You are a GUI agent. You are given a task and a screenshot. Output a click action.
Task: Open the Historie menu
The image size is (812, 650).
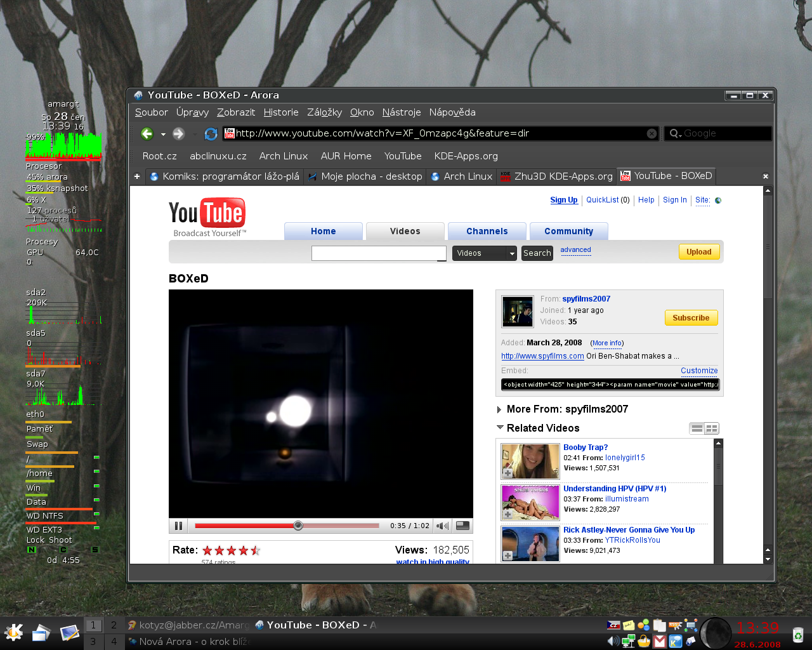point(281,112)
